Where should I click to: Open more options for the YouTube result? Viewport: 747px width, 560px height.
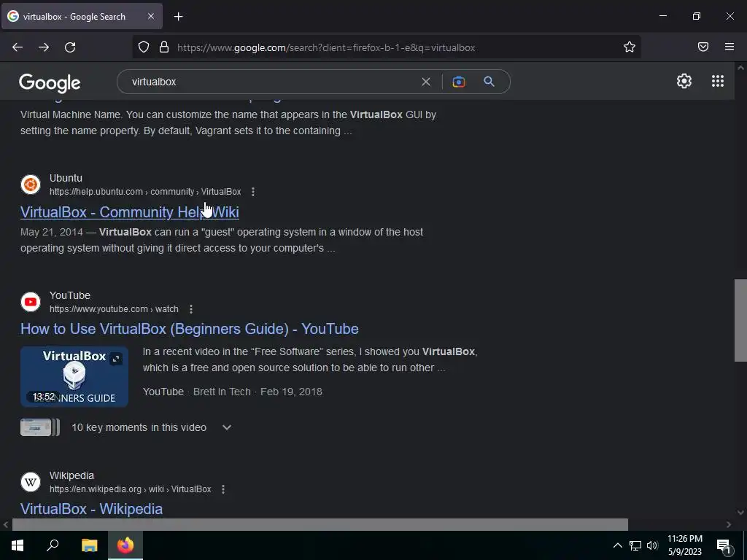coord(191,309)
